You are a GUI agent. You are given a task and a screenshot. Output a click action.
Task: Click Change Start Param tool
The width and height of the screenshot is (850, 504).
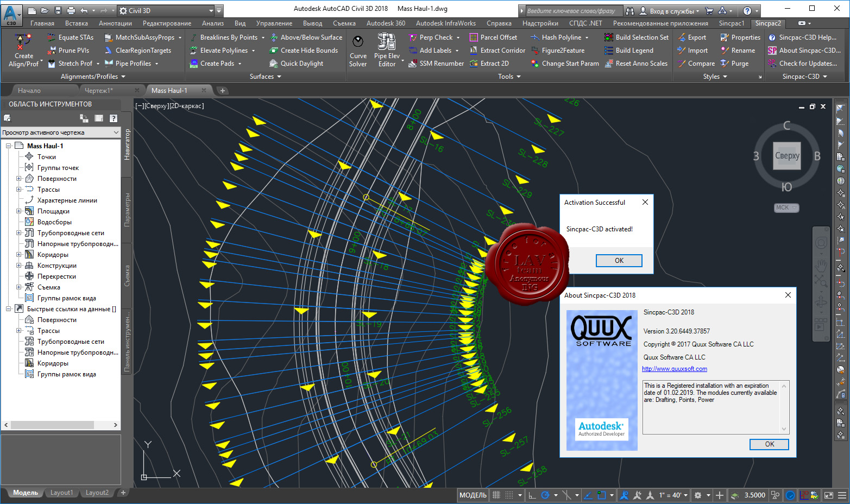coord(565,64)
